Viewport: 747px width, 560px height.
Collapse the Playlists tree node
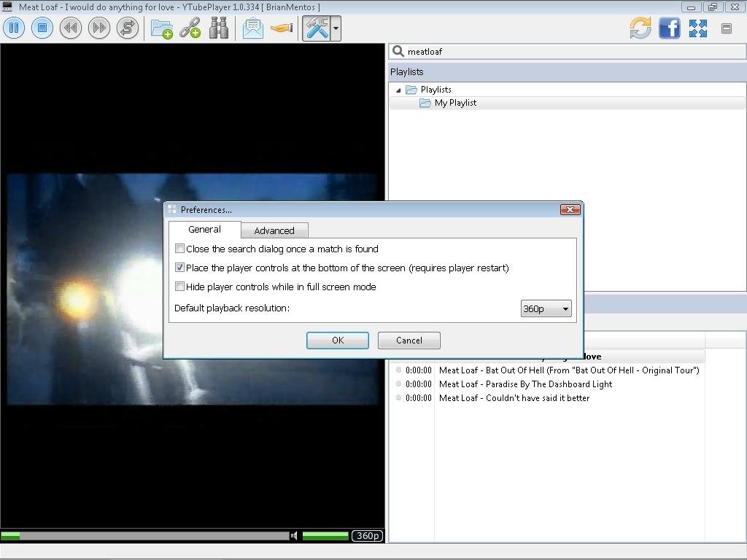[x=398, y=90]
